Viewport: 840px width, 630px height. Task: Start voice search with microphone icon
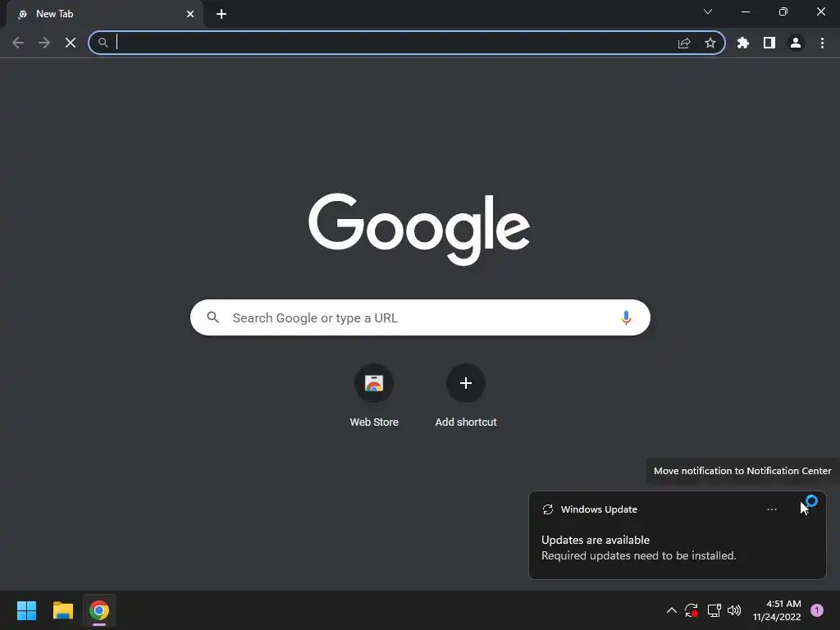point(626,317)
